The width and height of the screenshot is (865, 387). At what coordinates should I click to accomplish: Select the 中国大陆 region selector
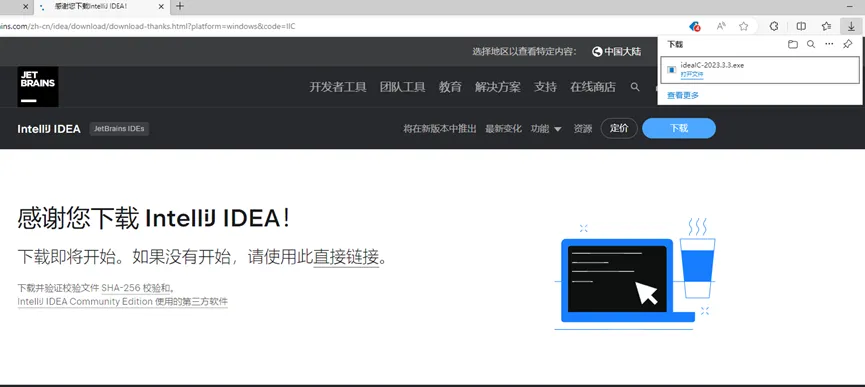click(x=616, y=52)
